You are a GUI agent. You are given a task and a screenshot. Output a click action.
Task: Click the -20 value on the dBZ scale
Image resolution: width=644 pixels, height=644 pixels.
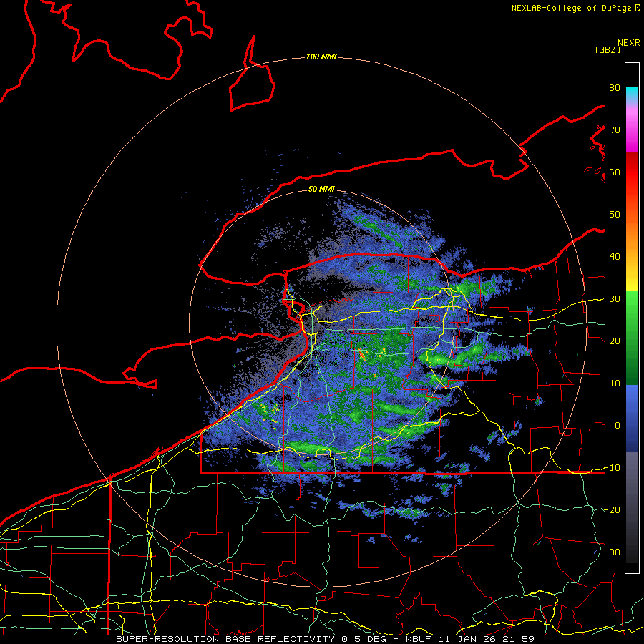[612, 509]
